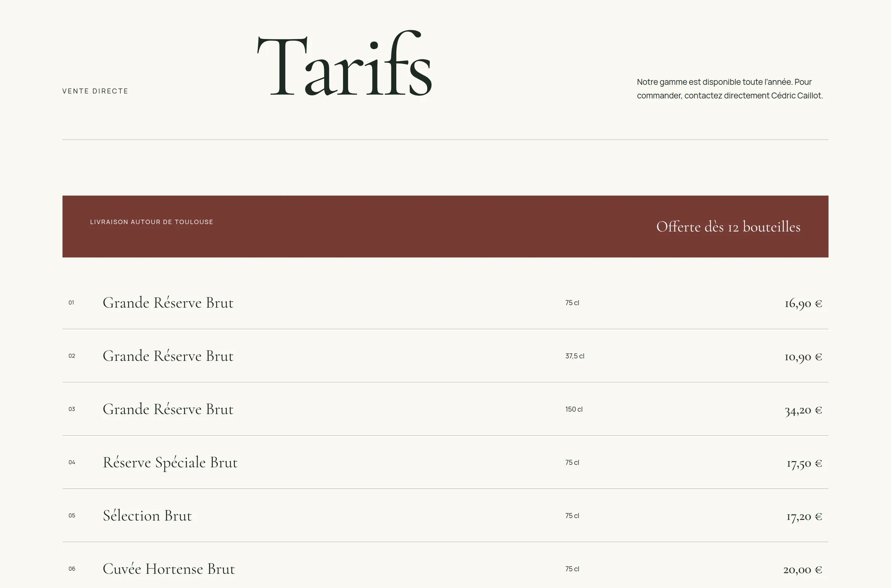Click the 37,5 cl Grande Réserve Brut item
This screenshot has width=891, height=588.
pos(445,356)
